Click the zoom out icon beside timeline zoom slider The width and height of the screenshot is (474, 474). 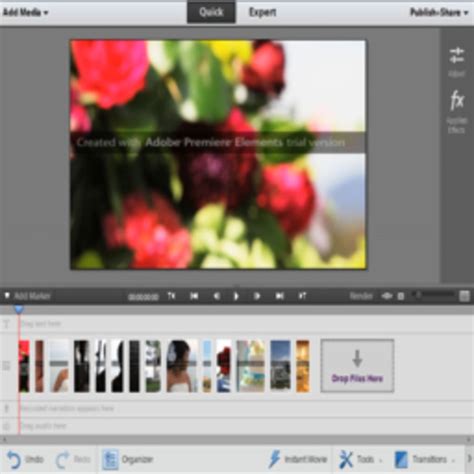coord(401,296)
